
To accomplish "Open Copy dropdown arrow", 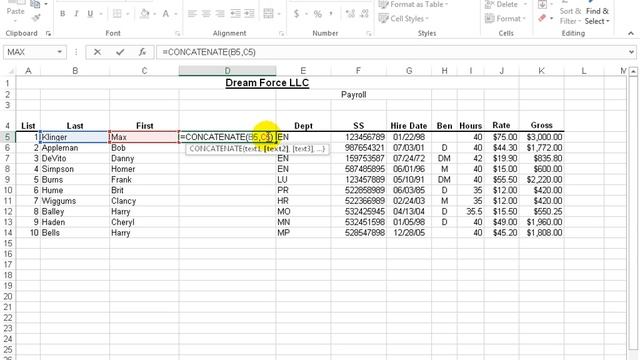I will coord(46,4).
